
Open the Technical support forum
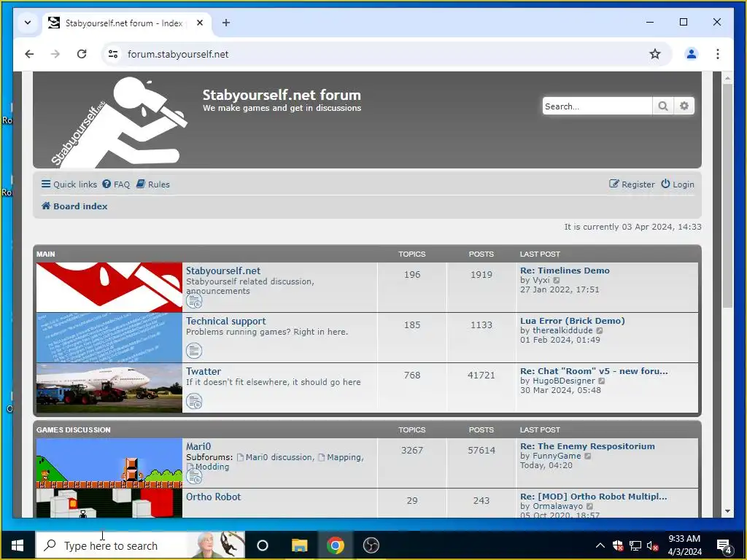226,321
